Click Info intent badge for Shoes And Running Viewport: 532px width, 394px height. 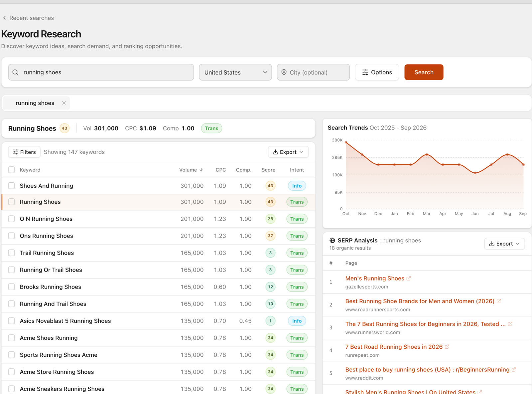tap(297, 186)
